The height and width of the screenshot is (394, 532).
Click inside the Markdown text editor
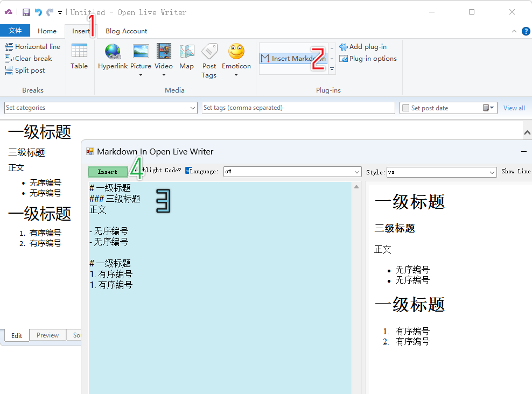coord(220,288)
